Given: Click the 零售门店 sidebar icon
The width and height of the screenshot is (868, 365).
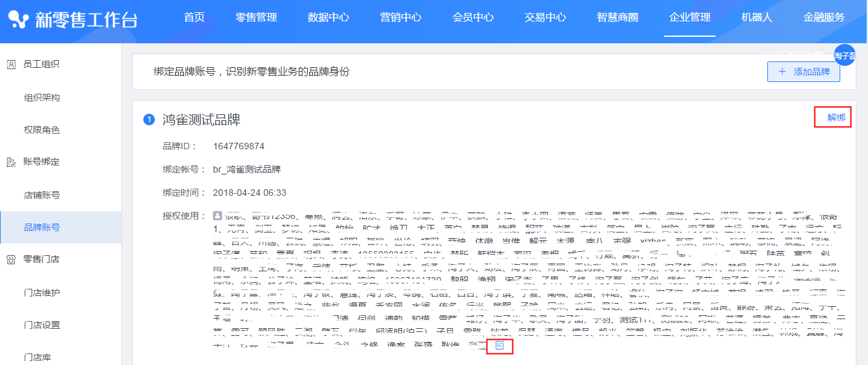Looking at the screenshot, I should (11, 259).
